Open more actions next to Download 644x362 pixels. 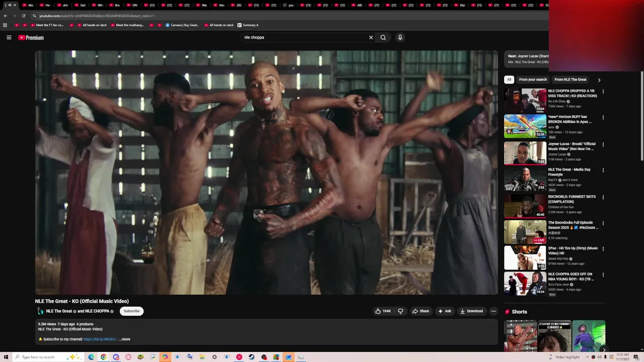[x=494, y=311]
